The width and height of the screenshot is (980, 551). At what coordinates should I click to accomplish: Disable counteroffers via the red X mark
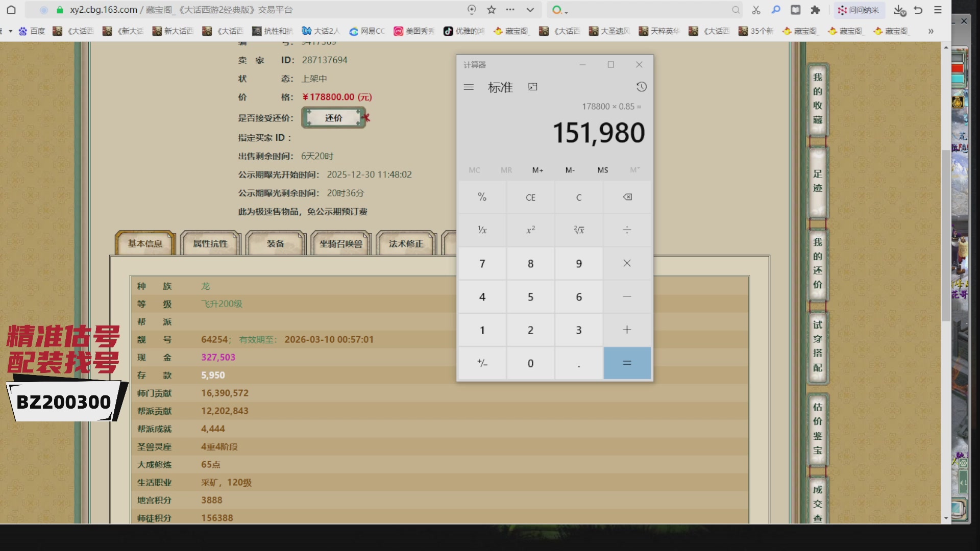pos(365,118)
